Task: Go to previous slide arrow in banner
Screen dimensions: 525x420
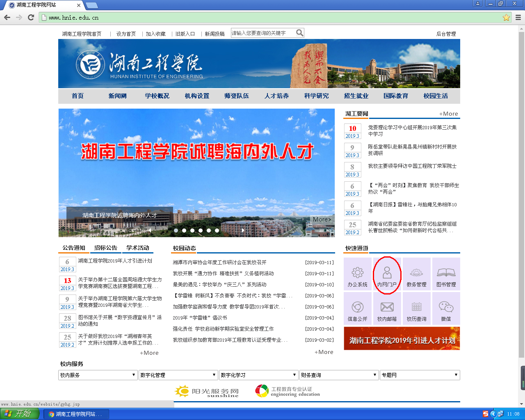Action: pos(150,231)
